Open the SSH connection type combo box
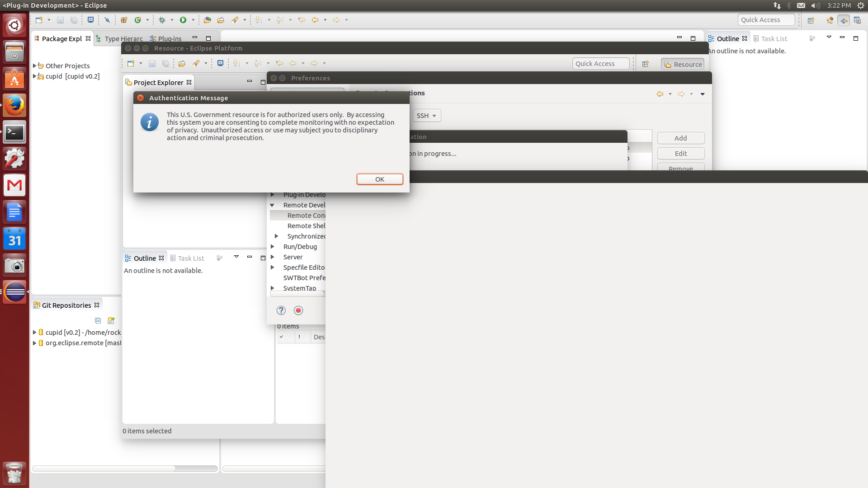The height and width of the screenshot is (488, 868). pos(426,116)
